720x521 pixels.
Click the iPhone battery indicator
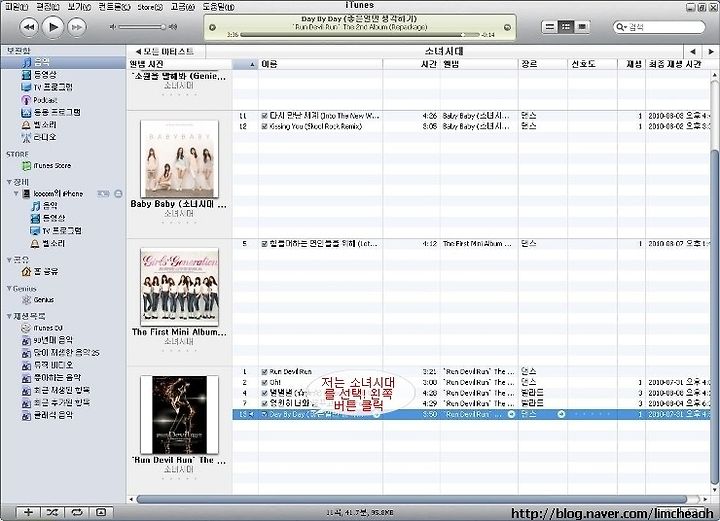point(103,194)
